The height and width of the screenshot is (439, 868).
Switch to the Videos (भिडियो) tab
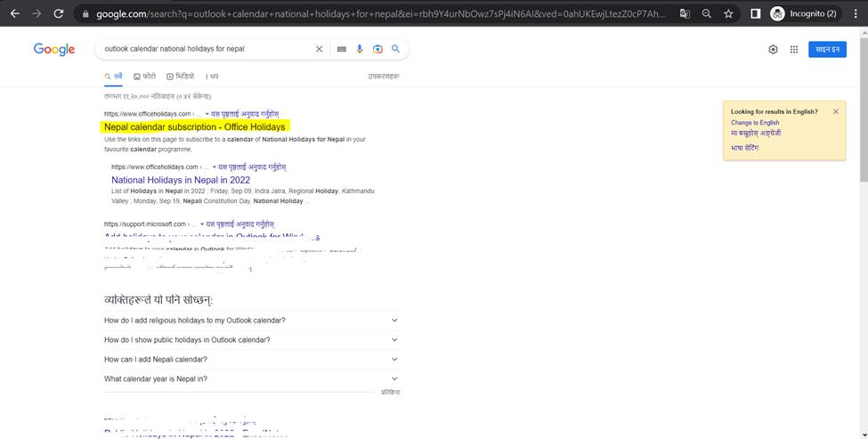tap(181, 77)
